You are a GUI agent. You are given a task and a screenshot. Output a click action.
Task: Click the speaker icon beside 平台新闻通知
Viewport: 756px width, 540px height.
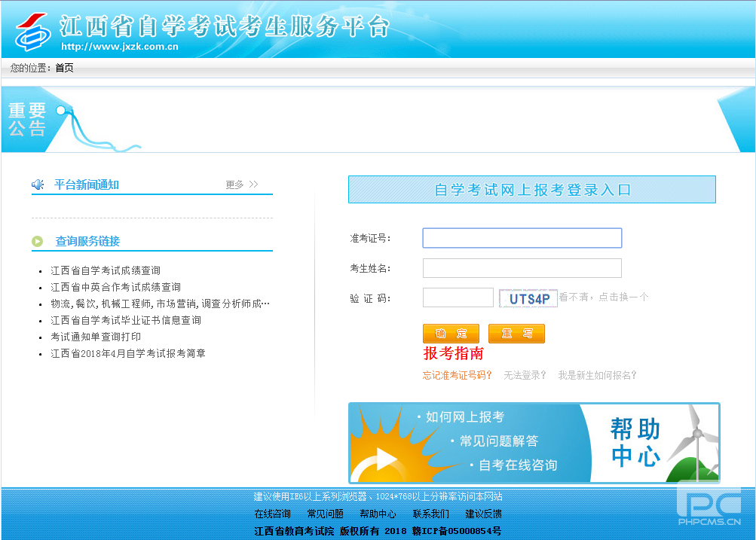pyautogui.click(x=38, y=185)
